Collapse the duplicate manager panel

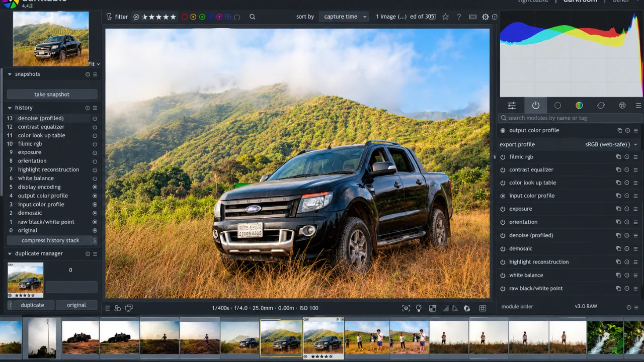pyautogui.click(x=9, y=254)
